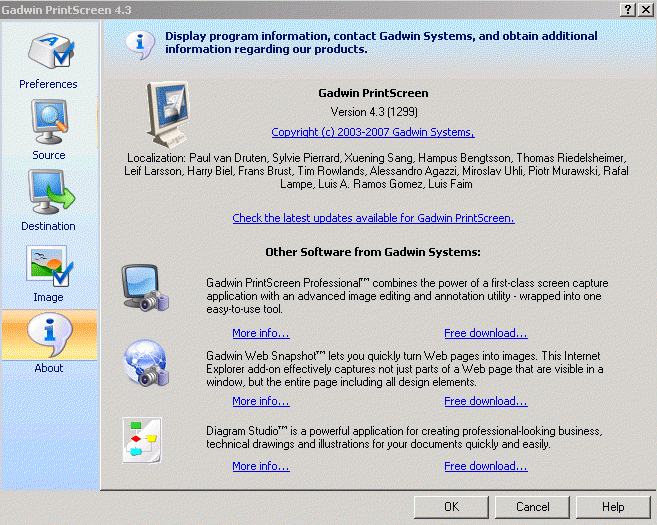Viewport: 657px width, 525px height.
Task: Click the Diagram Studio description text
Action: (x=404, y=437)
